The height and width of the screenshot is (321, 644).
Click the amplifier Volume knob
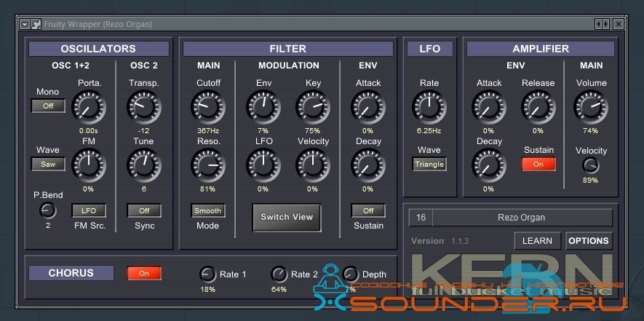[x=591, y=107]
